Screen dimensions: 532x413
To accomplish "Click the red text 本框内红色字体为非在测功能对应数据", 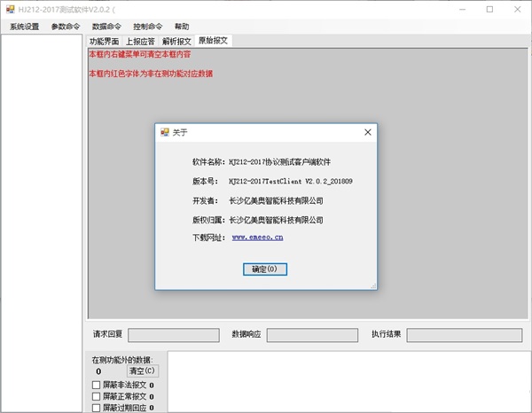I will point(151,74).
